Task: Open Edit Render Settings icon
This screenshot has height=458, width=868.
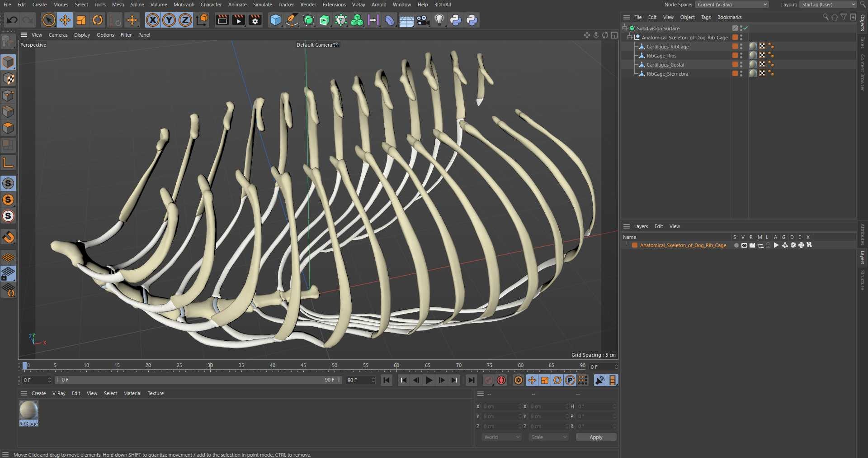Action: coord(255,20)
